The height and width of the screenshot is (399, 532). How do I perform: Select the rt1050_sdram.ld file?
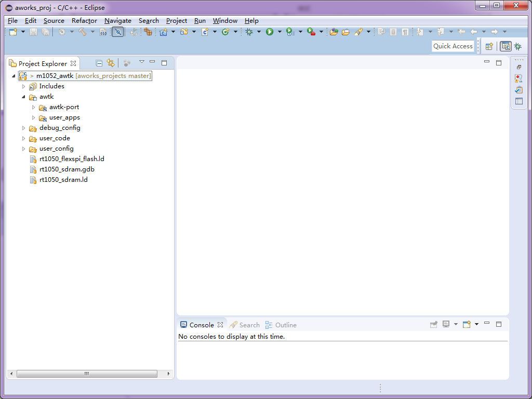[63, 180]
